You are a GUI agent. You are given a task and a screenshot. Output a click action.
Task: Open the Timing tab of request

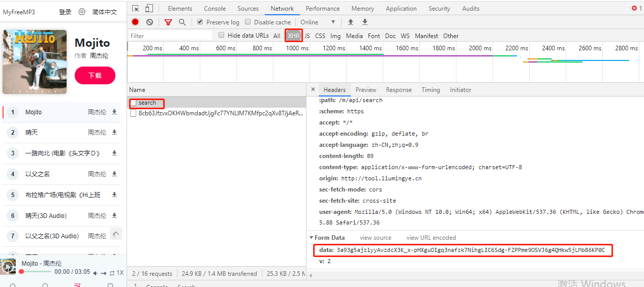431,90
